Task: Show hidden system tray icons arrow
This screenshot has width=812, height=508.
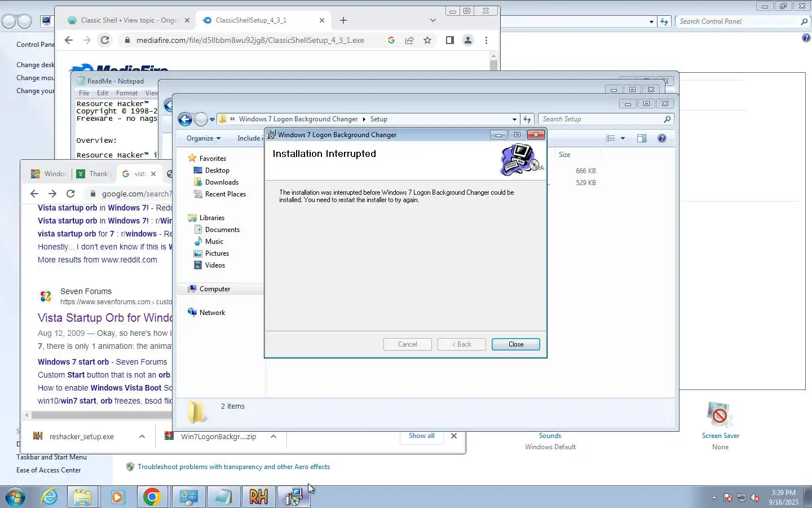Action: (714, 497)
